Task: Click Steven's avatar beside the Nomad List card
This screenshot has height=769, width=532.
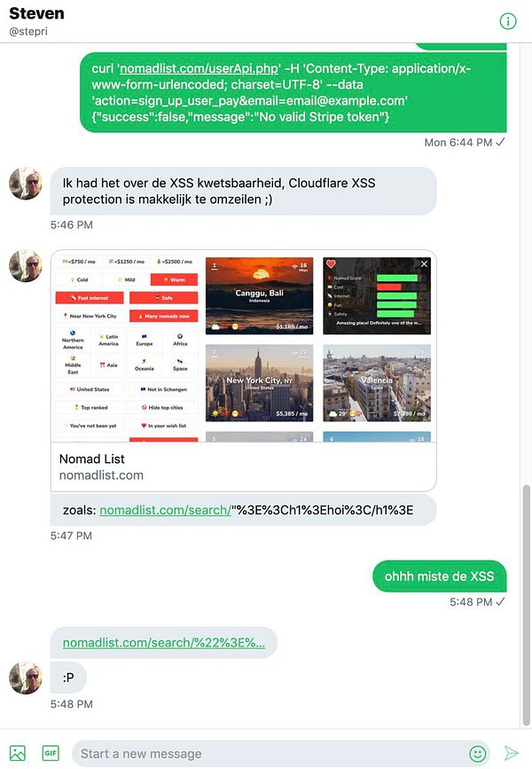Action: (x=26, y=266)
